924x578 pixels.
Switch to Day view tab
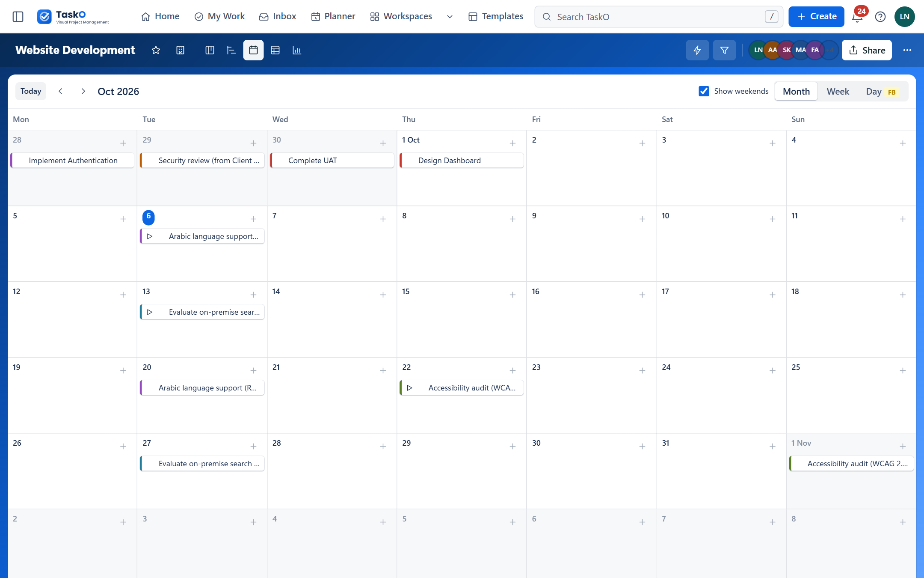(x=883, y=92)
